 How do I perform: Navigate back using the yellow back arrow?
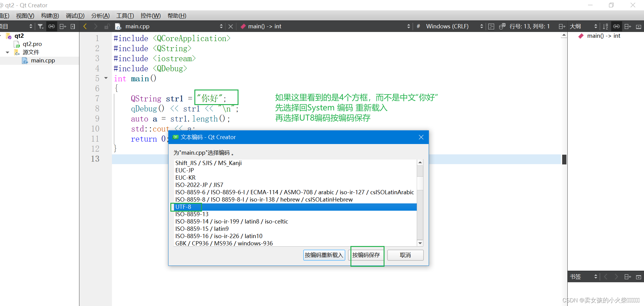(x=85, y=26)
